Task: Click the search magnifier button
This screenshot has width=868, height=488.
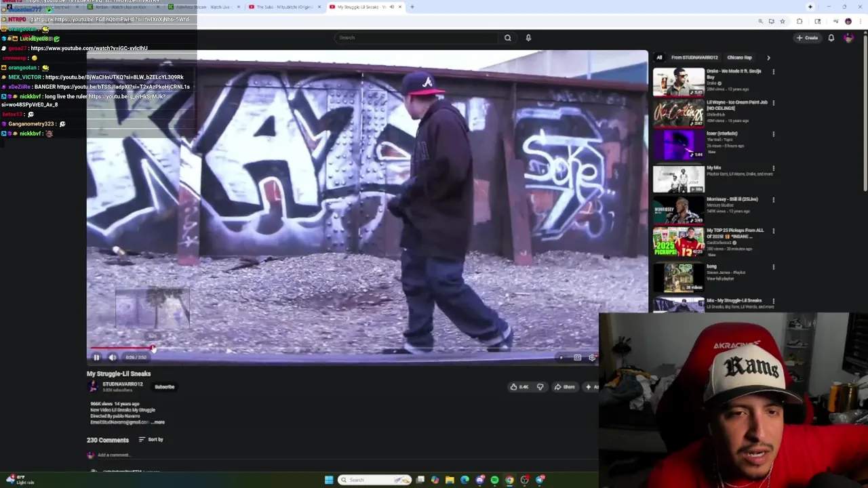Action: tap(507, 38)
